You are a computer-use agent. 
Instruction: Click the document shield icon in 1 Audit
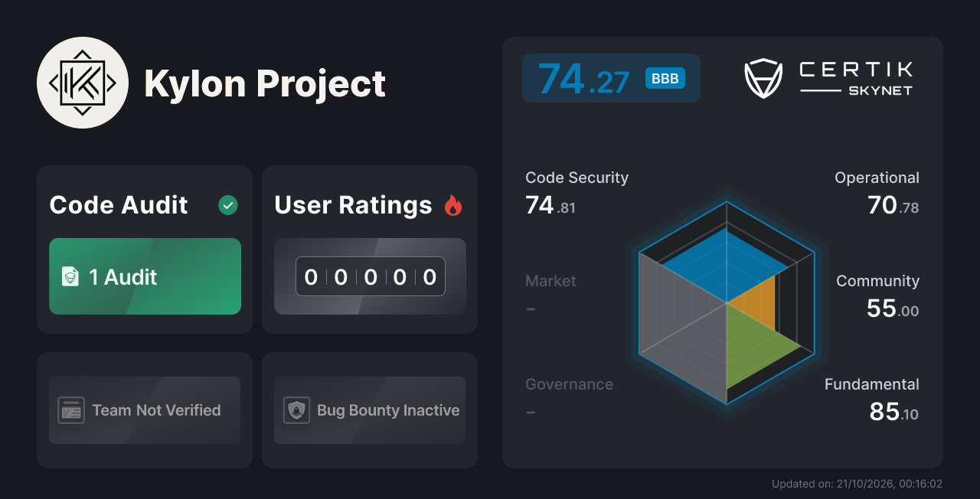click(x=70, y=277)
